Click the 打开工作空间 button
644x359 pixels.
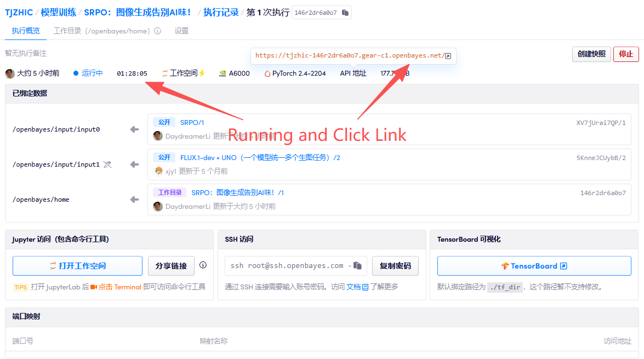coord(77,266)
